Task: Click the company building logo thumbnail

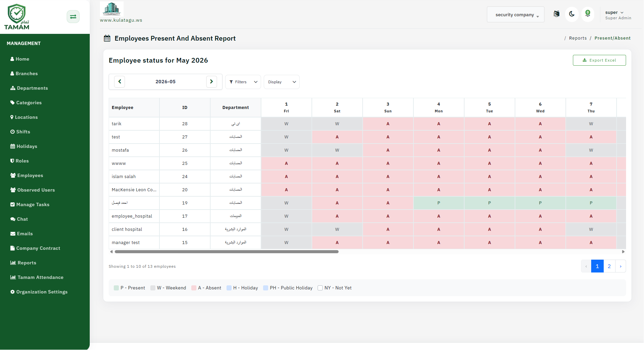Action: tap(112, 9)
